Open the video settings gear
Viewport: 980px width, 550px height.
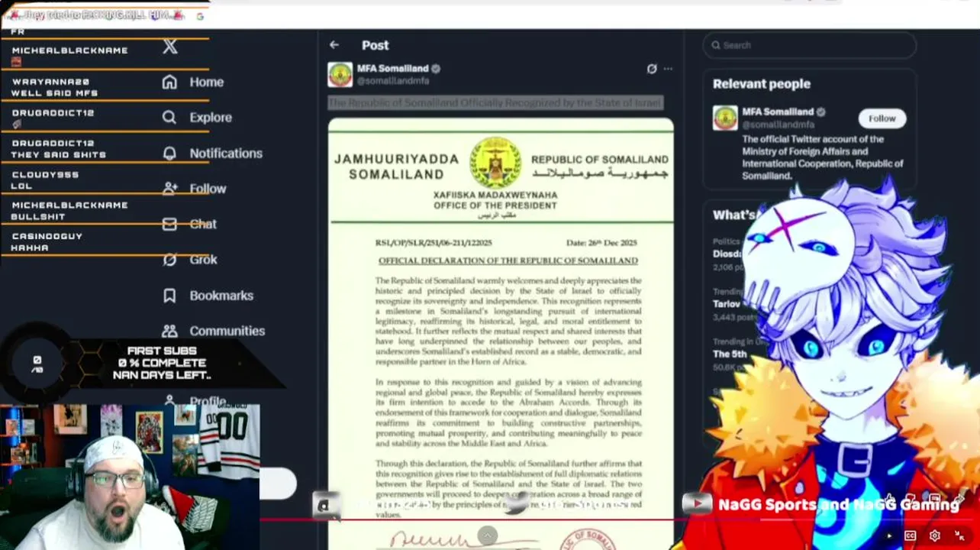coord(934,535)
